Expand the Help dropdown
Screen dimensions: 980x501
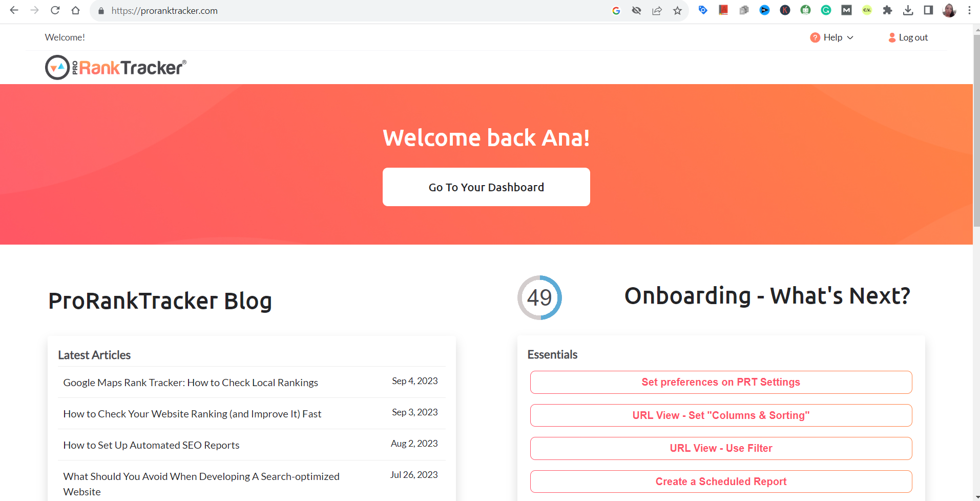coord(850,37)
